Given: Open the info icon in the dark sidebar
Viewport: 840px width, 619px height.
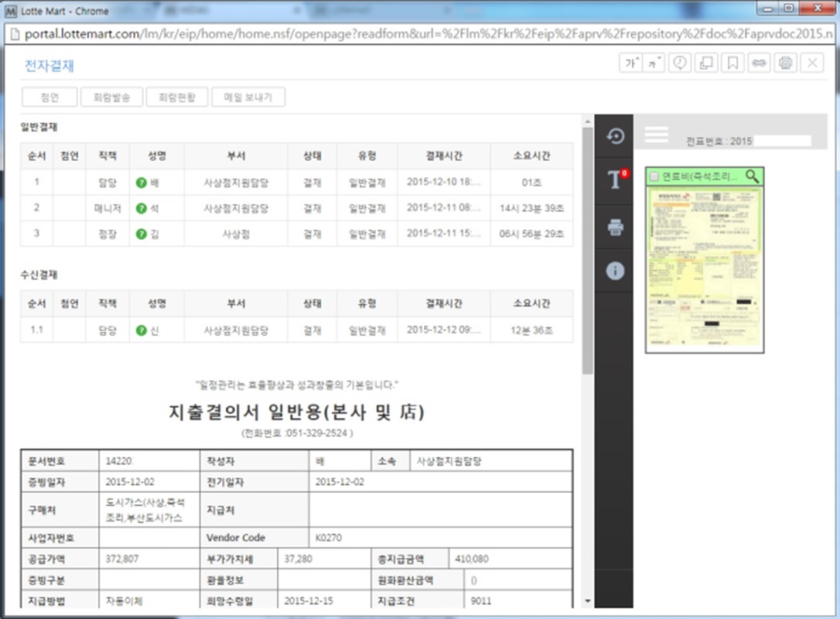Looking at the screenshot, I should coord(613,271).
